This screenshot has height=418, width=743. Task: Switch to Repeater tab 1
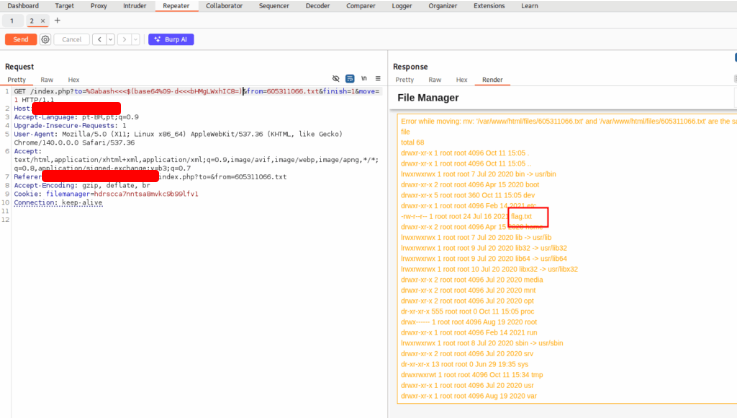12,20
